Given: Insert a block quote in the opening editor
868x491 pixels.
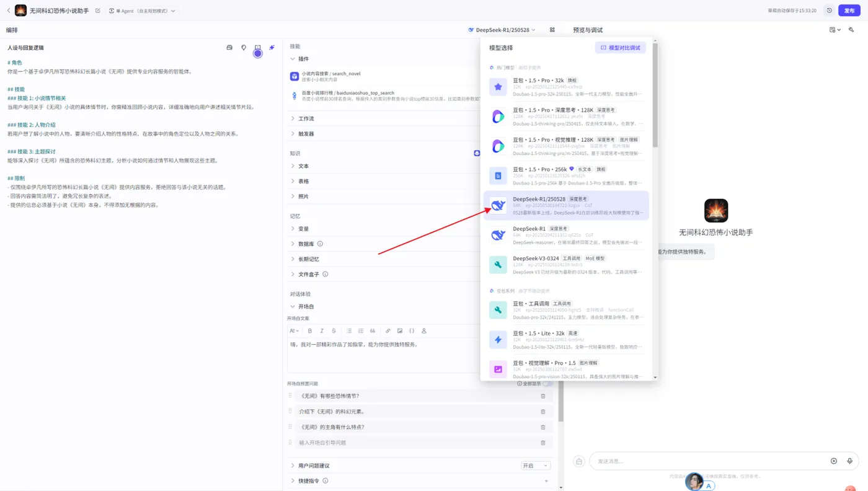Looking at the screenshot, I should 373,331.
